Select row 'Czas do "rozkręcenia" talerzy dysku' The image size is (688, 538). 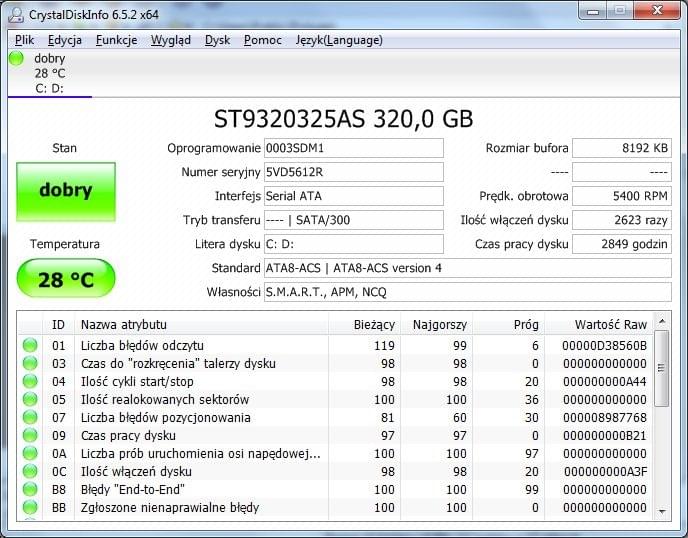(x=335, y=363)
